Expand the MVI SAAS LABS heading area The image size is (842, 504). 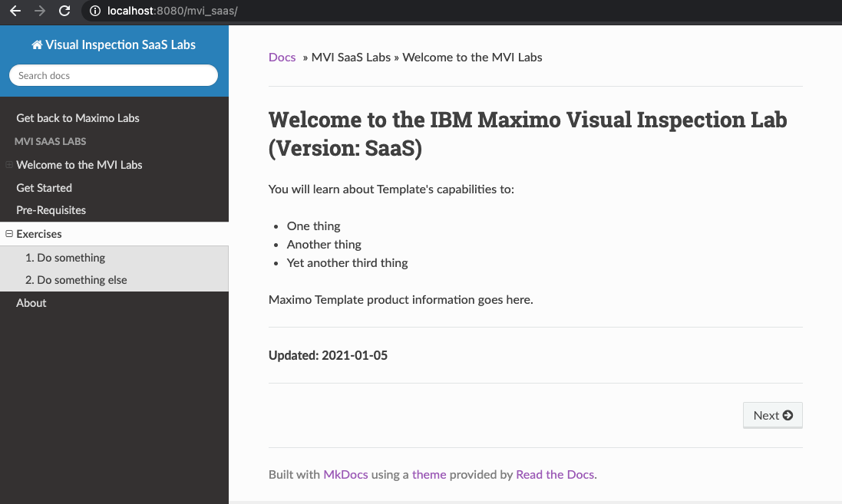[x=50, y=141]
